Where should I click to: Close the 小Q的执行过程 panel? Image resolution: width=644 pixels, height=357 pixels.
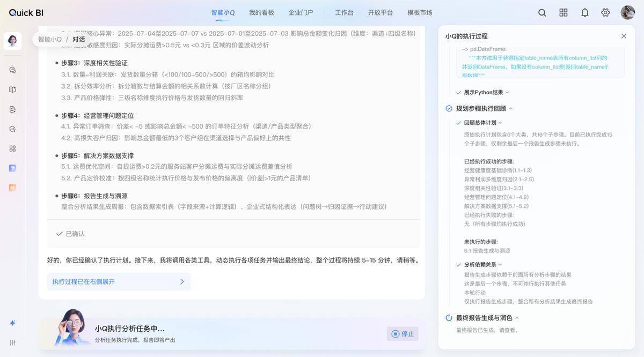click(x=624, y=36)
